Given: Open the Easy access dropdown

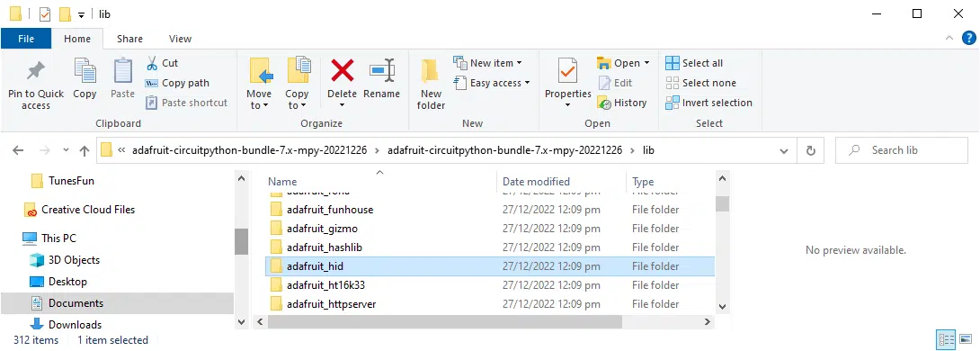Looking at the screenshot, I should 491,83.
